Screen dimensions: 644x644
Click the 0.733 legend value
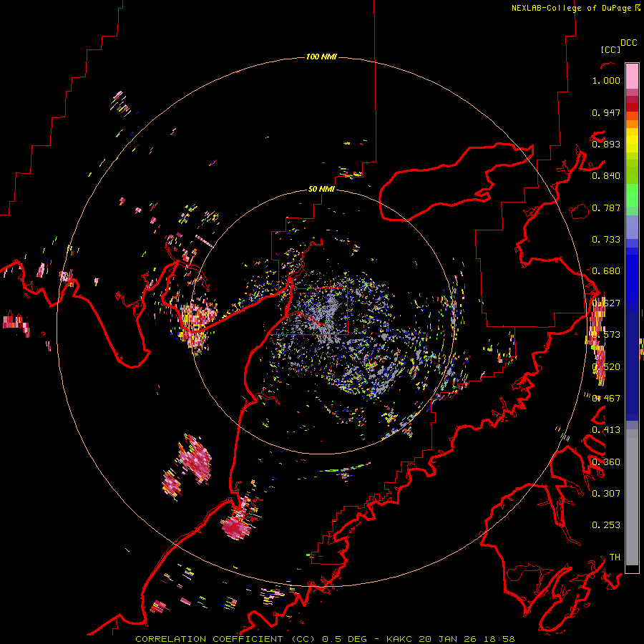(x=606, y=240)
